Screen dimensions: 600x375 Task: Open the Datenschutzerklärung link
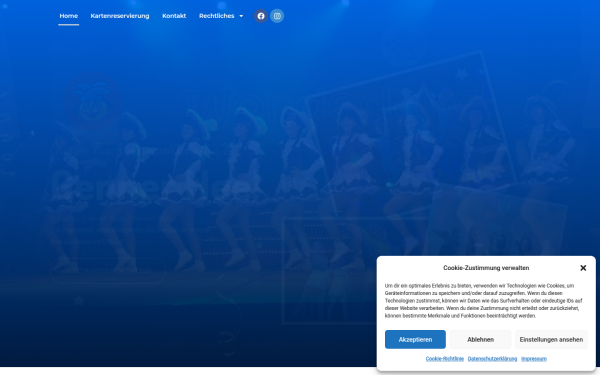click(492, 359)
